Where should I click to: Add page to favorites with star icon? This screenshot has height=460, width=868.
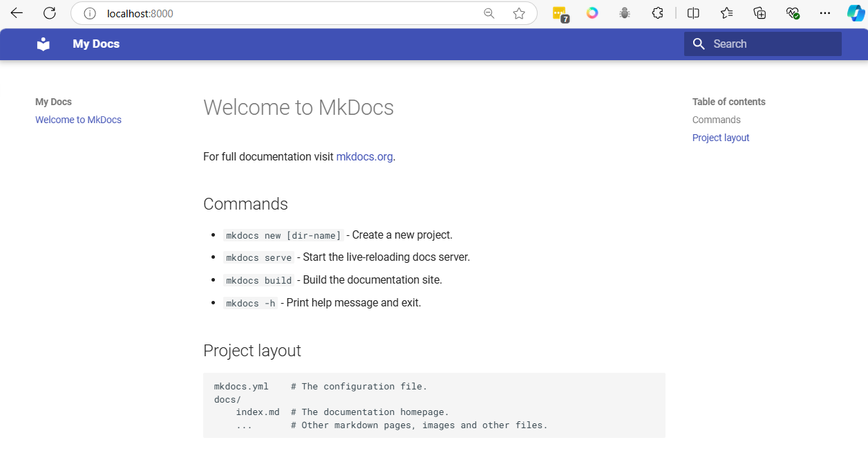[x=519, y=13]
